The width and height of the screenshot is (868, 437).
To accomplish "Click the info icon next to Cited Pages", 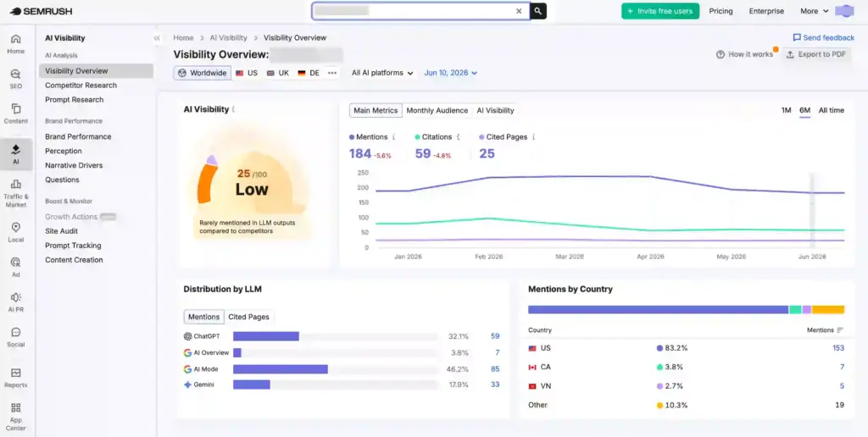I will (533, 136).
